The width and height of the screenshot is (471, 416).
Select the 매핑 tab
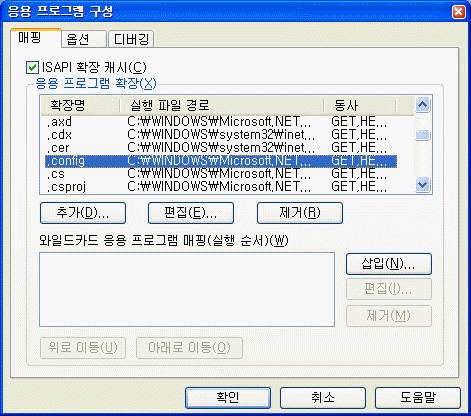(x=36, y=38)
